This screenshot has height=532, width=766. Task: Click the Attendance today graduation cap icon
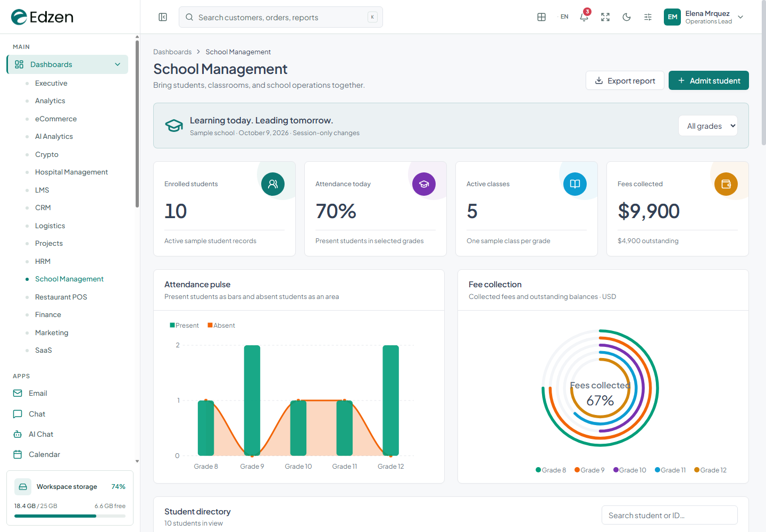click(424, 184)
